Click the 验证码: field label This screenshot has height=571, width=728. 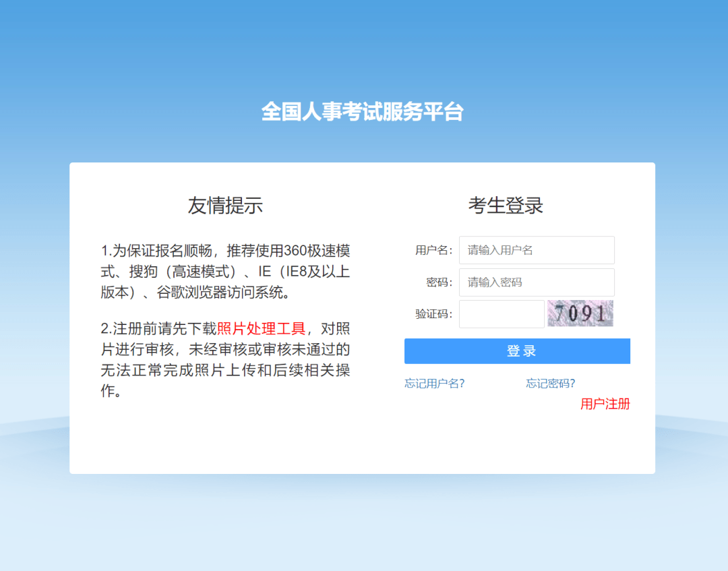click(x=433, y=314)
